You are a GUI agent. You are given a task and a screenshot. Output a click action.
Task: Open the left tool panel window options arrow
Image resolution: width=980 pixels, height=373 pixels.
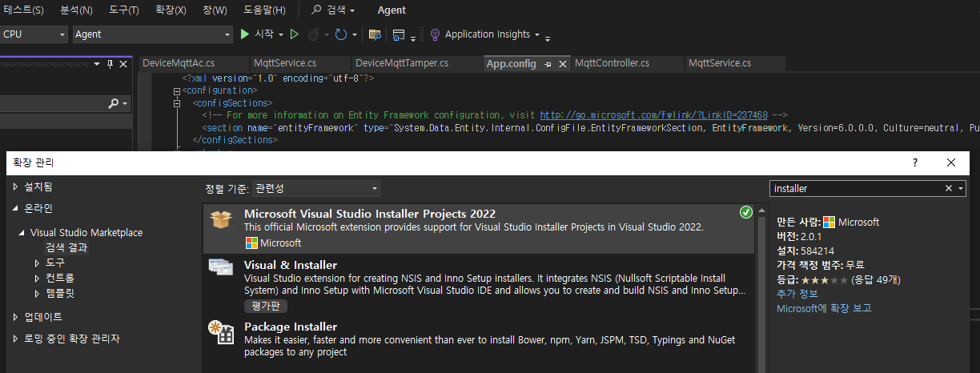pyautogui.click(x=98, y=64)
